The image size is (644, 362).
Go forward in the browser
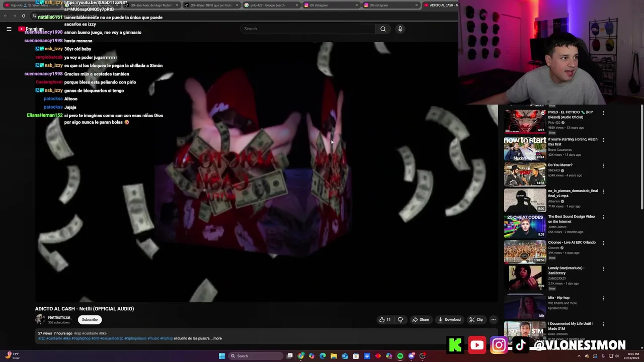point(15,16)
